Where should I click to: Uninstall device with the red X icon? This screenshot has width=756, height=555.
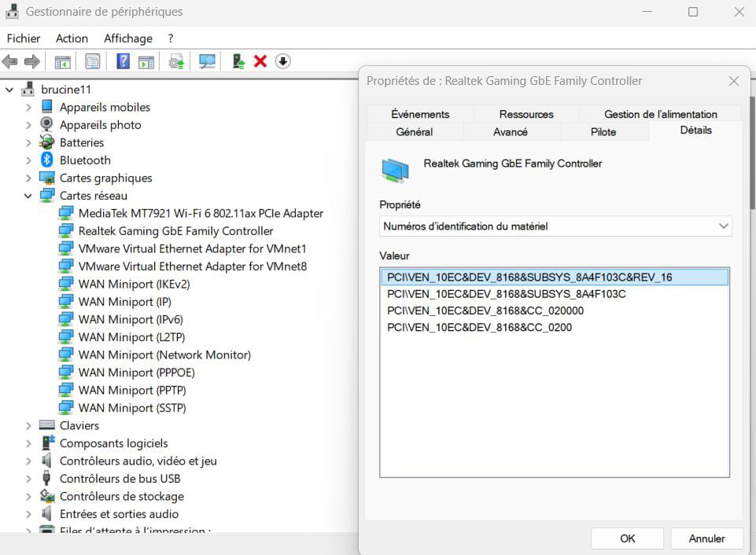pos(260,61)
